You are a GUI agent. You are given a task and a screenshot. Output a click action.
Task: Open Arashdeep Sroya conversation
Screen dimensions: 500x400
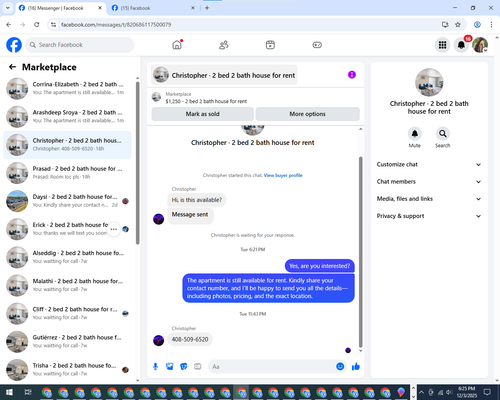[x=67, y=116]
